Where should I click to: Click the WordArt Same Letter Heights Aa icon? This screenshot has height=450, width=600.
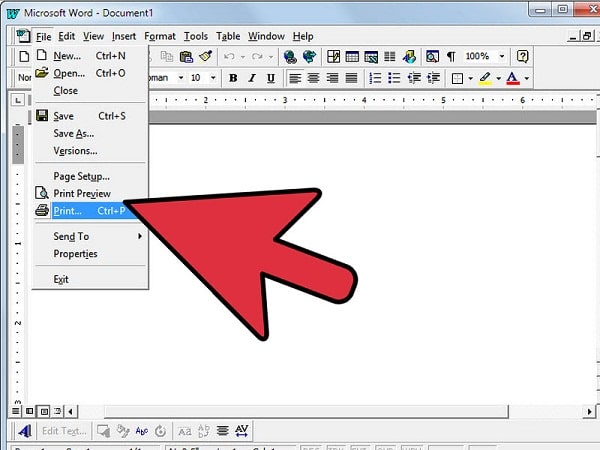click(185, 431)
